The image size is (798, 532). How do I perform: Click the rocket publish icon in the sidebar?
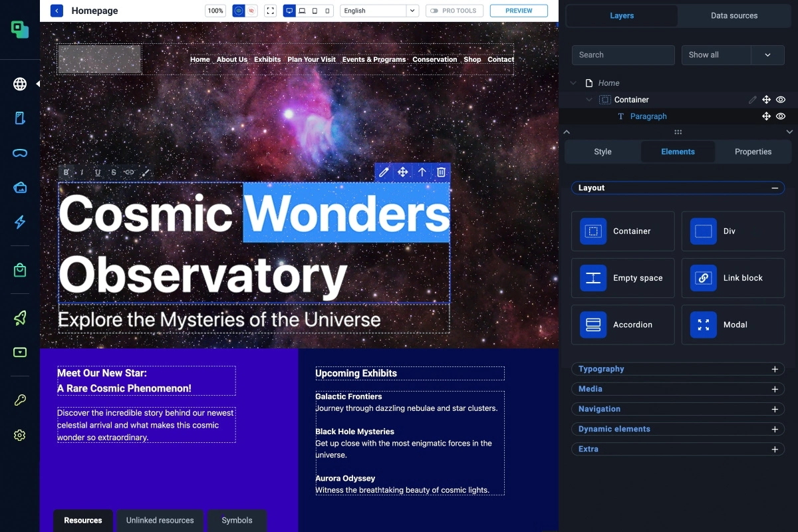20,319
